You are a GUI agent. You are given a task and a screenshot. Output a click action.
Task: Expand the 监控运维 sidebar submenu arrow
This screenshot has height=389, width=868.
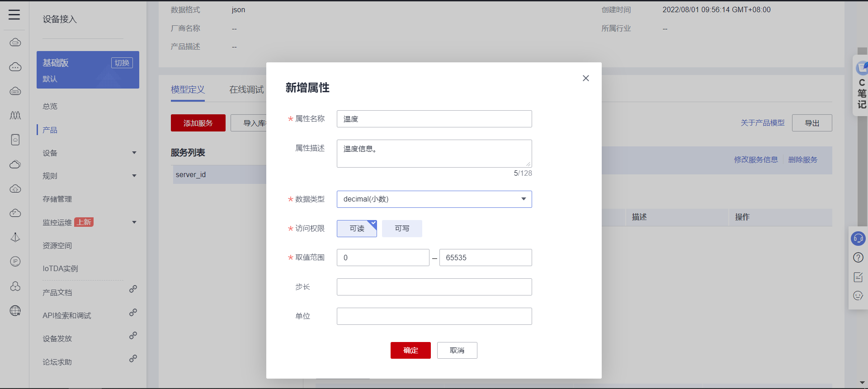click(x=134, y=222)
